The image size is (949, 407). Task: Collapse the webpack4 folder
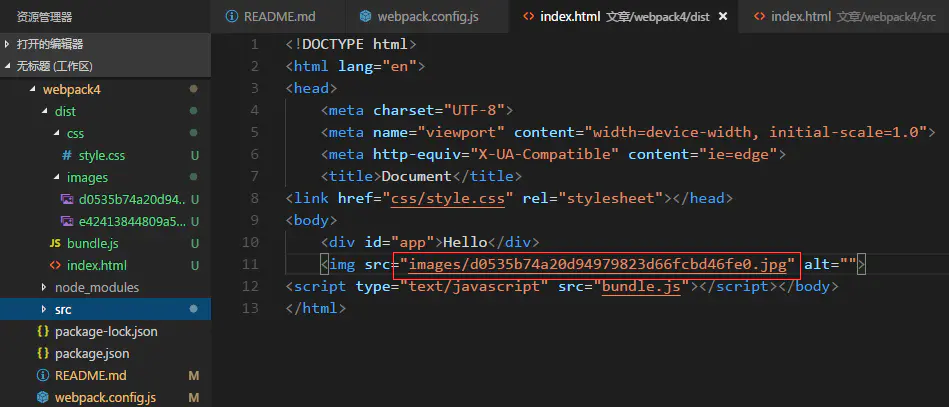click(x=33, y=90)
